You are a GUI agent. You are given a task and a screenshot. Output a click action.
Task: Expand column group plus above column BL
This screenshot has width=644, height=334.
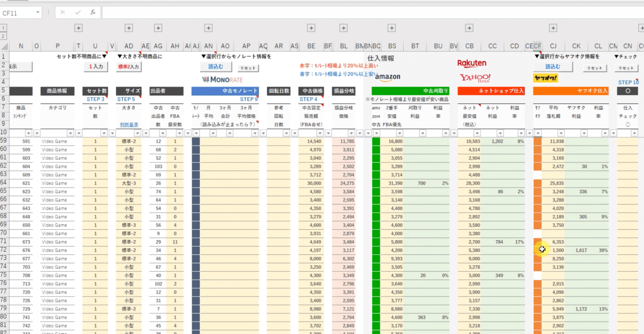coord(343,28)
